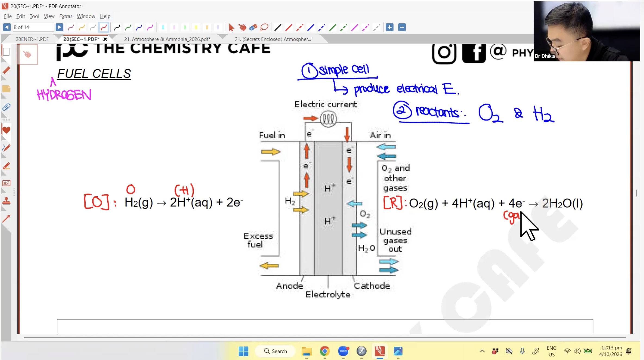The height and width of the screenshot is (360, 644).
Task: Show hidden system tray icons chevron
Action: pos(482,351)
